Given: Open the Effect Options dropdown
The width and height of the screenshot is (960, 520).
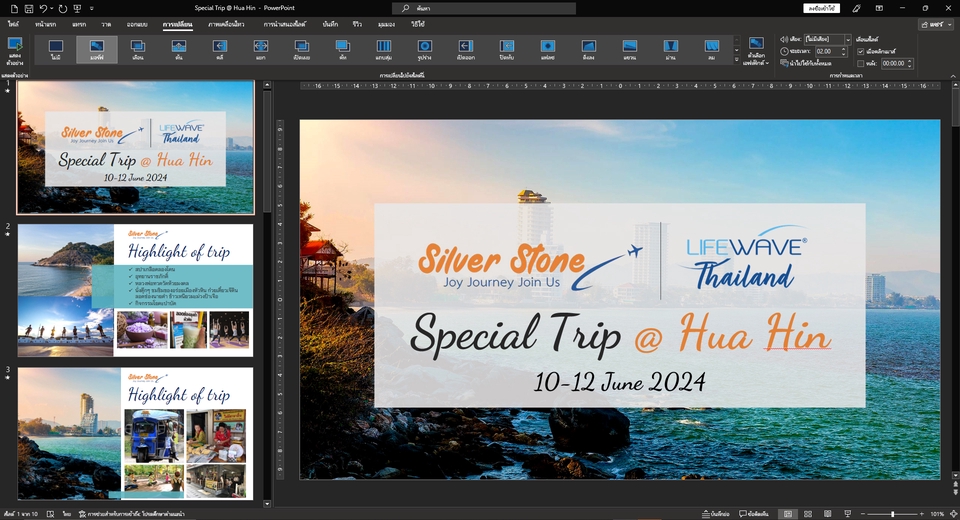Looking at the screenshot, I should tap(756, 51).
